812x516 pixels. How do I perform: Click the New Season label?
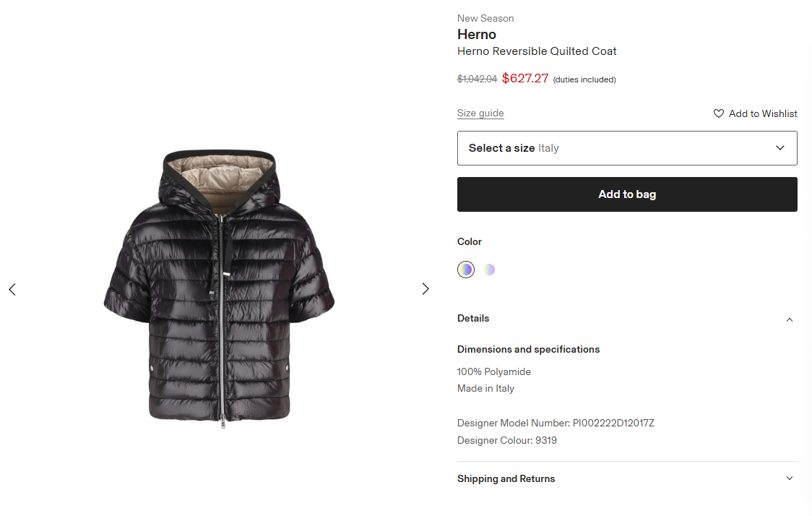click(x=485, y=17)
